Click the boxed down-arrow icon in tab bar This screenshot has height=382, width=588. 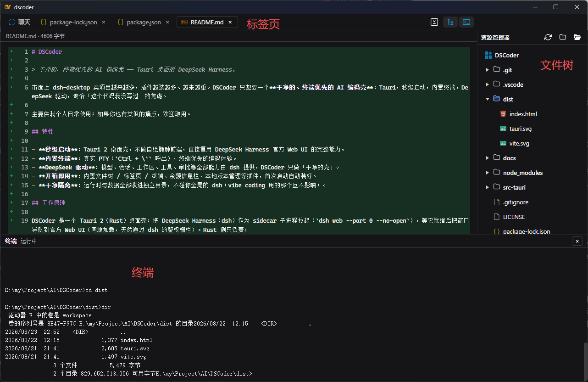434,22
